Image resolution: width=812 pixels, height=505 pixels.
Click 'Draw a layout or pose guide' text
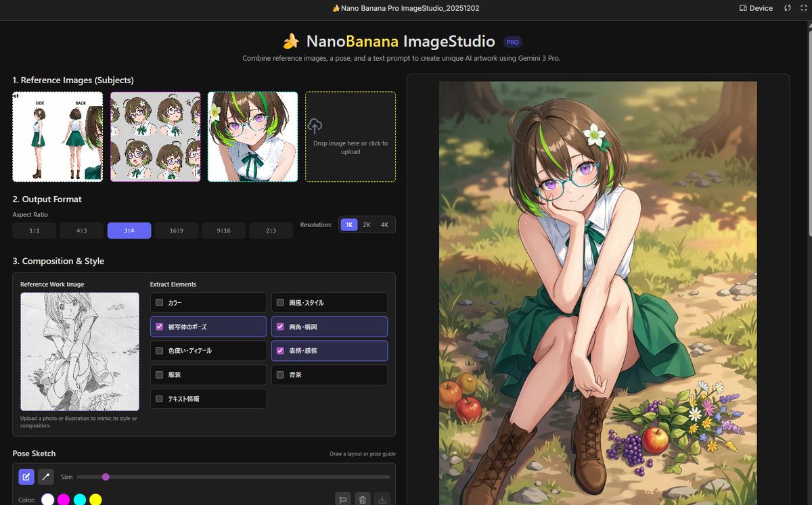pyautogui.click(x=363, y=454)
